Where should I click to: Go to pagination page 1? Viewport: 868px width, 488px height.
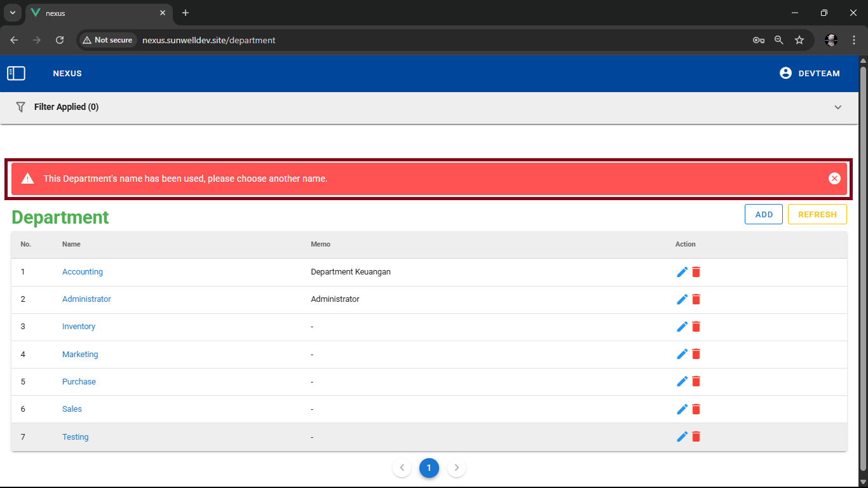click(x=429, y=468)
